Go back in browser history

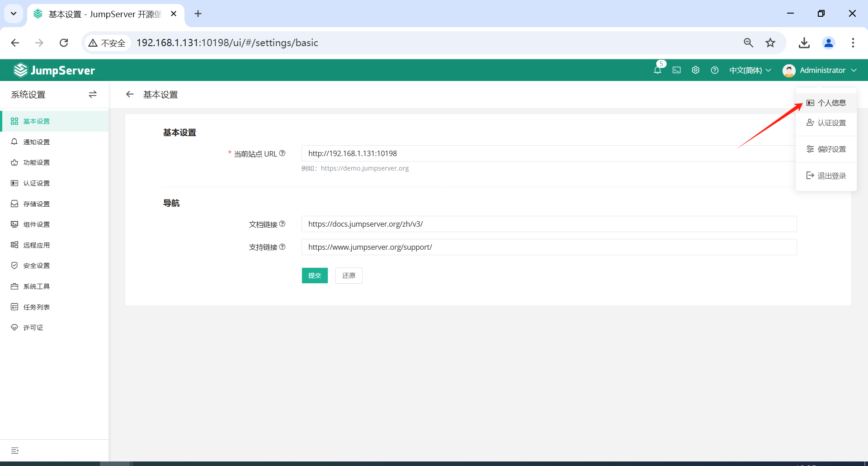pos(15,43)
